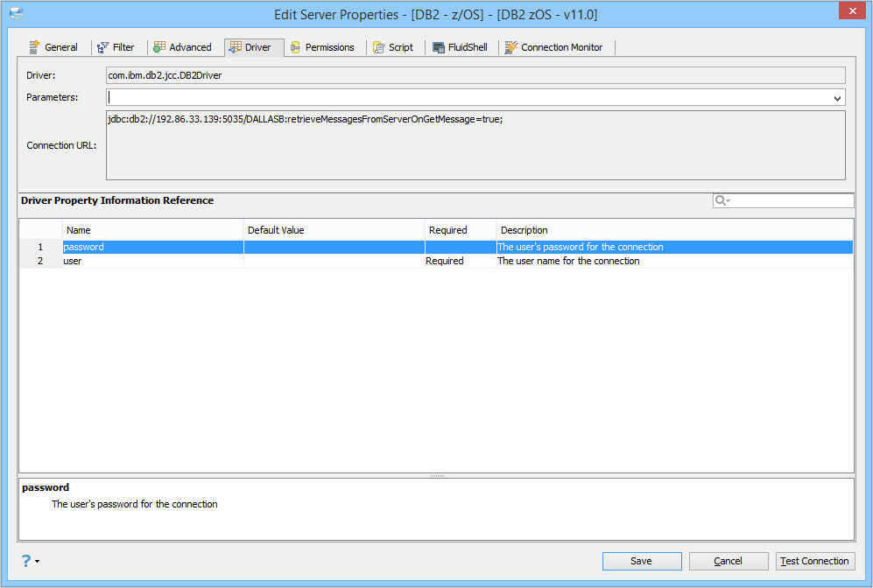Click the Default Value cell for user

coord(334,261)
